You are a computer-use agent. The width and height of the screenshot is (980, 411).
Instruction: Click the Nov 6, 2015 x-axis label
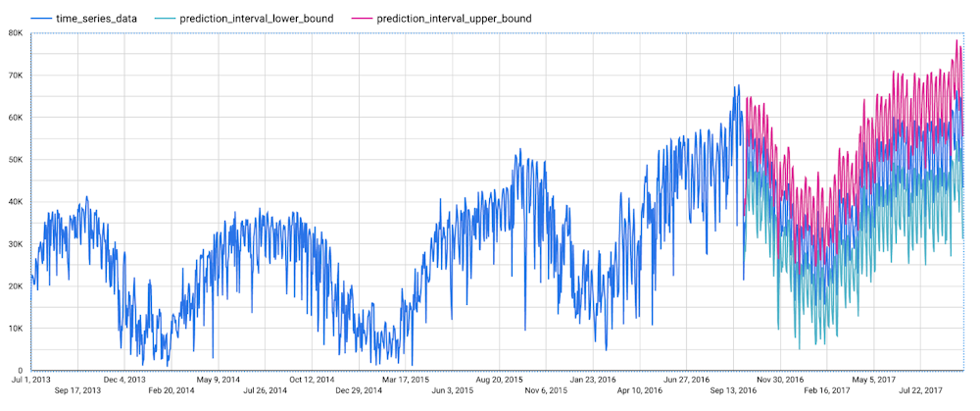pos(546,391)
